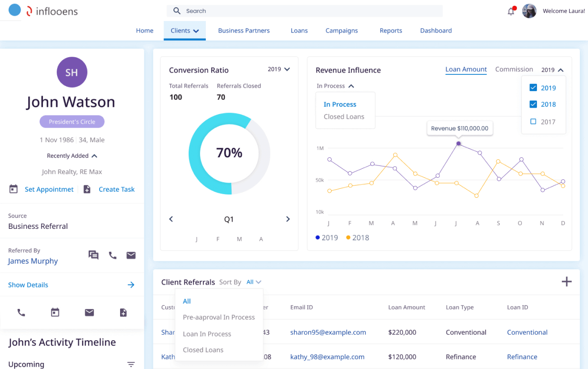This screenshot has width=588, height=369.
Task: Switch to the Loans tab
Action: coord(299,30)
